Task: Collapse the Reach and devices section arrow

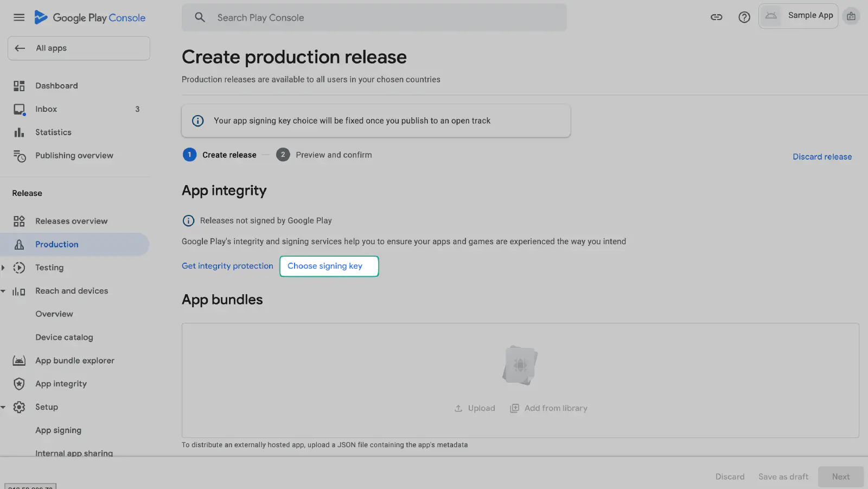Action: coord(3,291)
